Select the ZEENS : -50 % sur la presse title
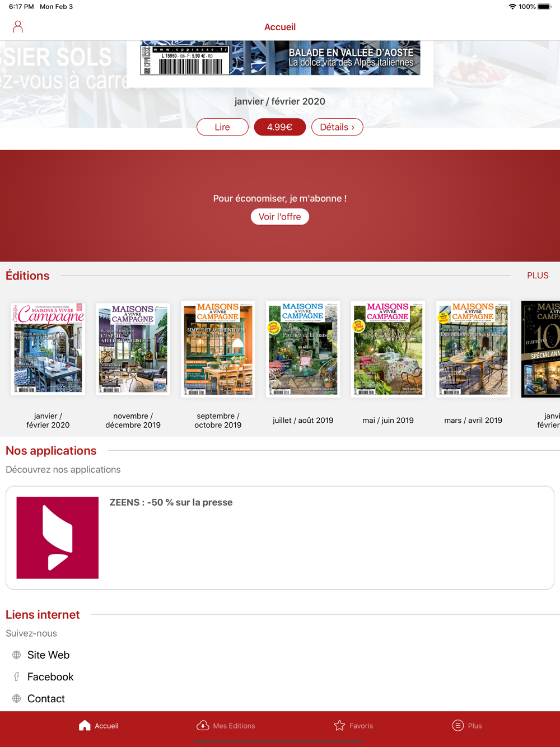Image resolution: width=560 pixels, height=747 pixels. (x=171, y=502)
